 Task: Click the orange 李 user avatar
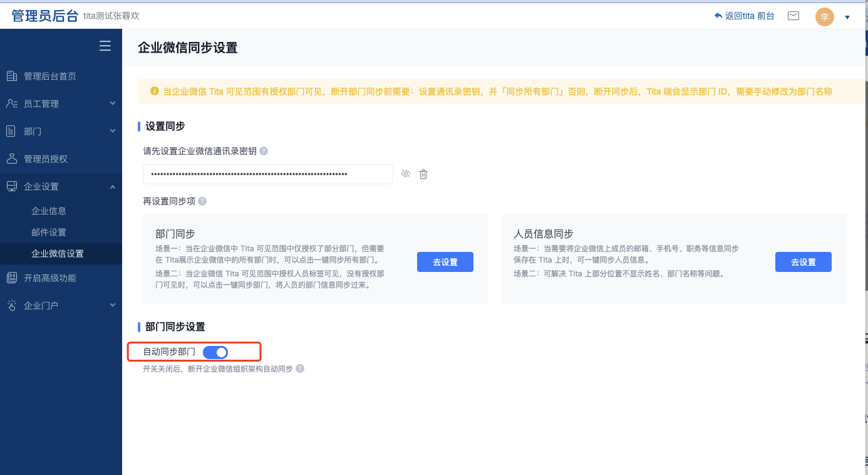click(825, 17)
